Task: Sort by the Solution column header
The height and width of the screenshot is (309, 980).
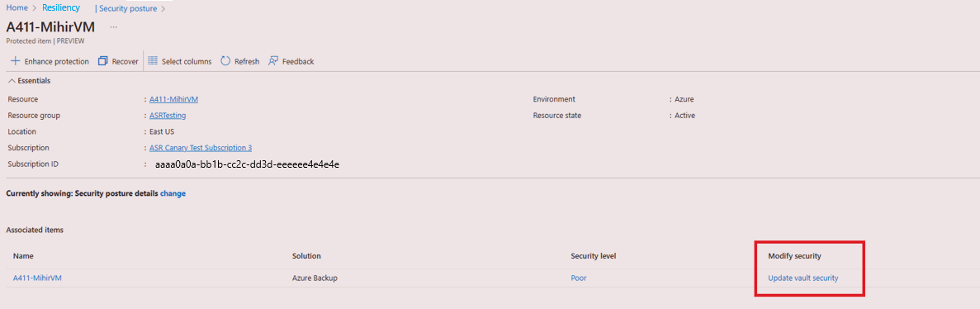Action: point(306,256)
